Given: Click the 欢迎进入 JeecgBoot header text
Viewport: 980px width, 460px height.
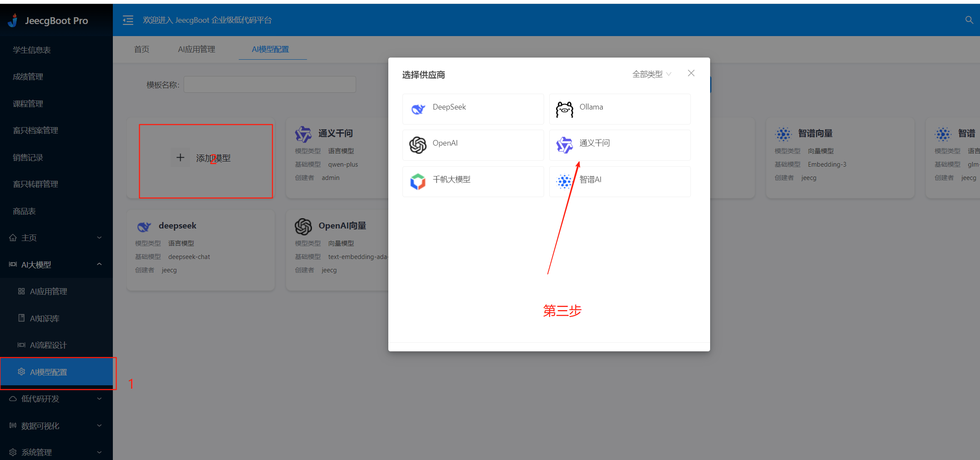Looking at the screenshot, I should point(207,20).
